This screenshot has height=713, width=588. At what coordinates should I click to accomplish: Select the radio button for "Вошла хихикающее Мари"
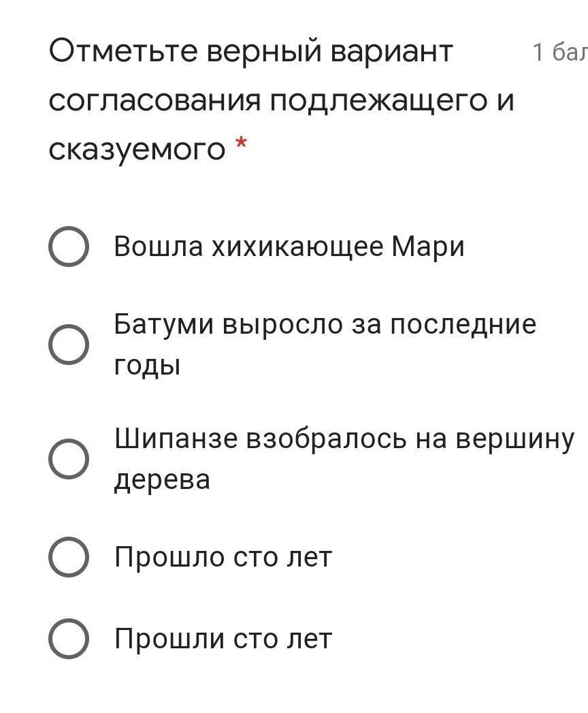coord(69,247)
